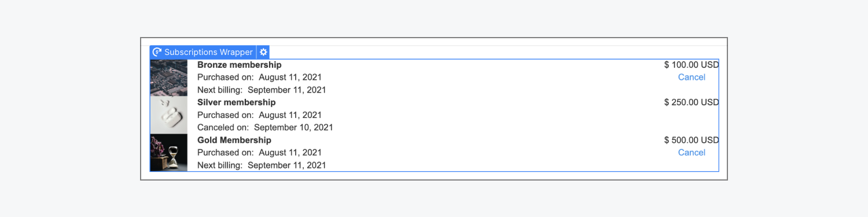Click the Subscriptions Wrapper element icon
The width and height of the screenshot is (868, 217).
tap(156, 52)
